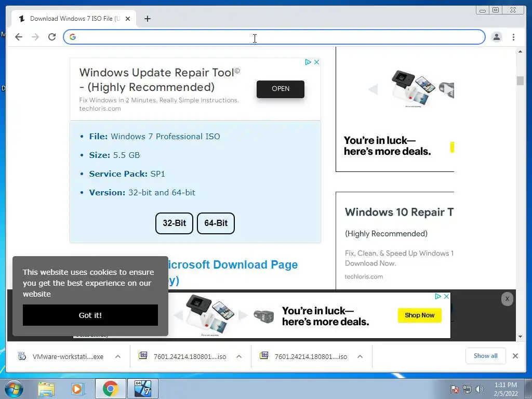The width and height of the screenshot is (532, 399).
Task: Open a new tab with the plus button
Action: click(x=147, y=19)
